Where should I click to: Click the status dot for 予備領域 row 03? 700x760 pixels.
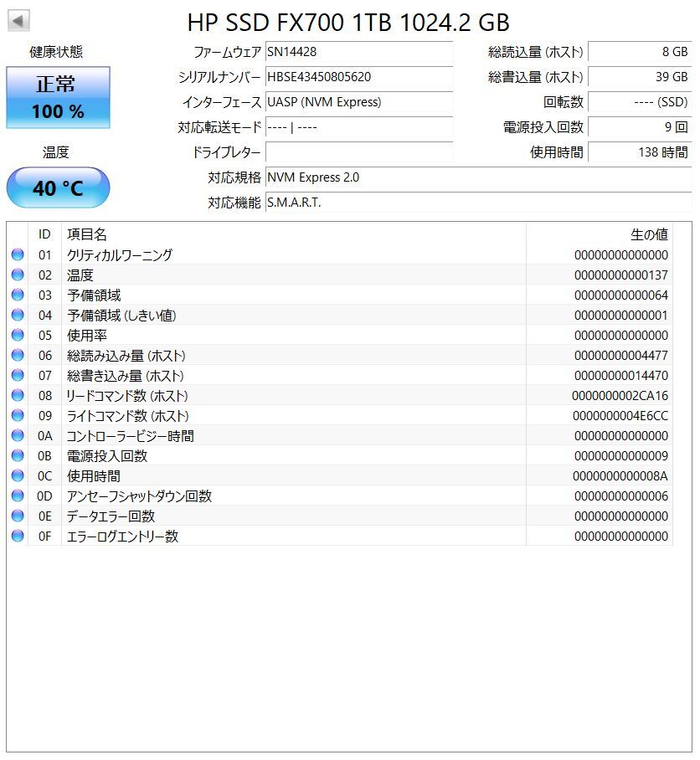(x=18, y=295)
